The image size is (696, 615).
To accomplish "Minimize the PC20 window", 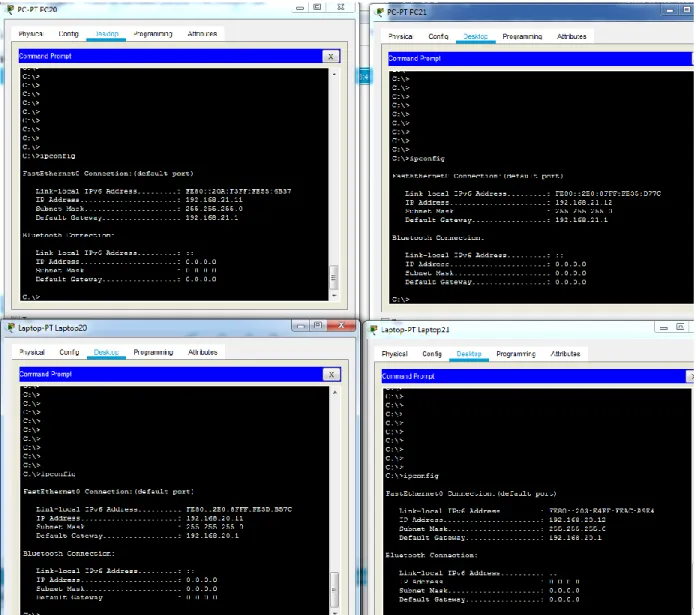I will pos(300,8).
